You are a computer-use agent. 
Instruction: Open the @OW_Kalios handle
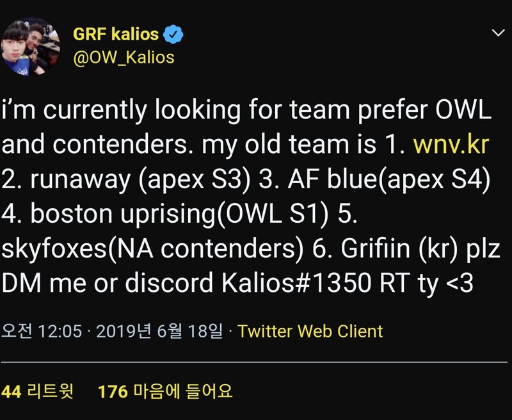124,58
